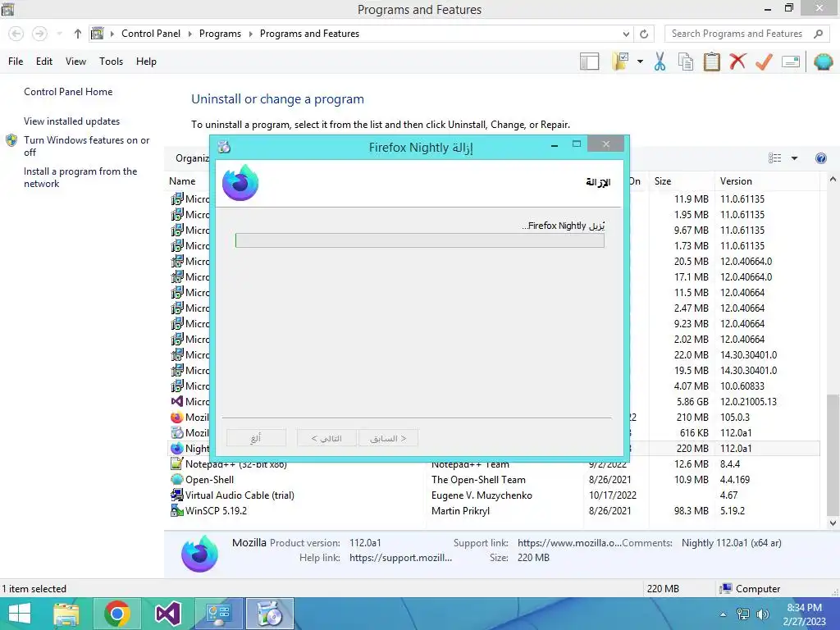This screenshot has width=840, height=630.
Task: Open the view options dropdown arrow
Action: click(x=794, y=158)
